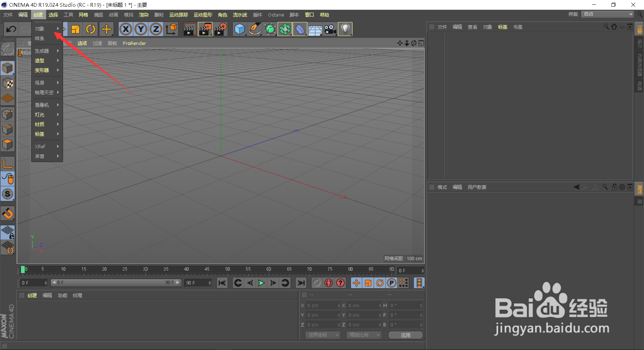
Task: Open the 界面 layout dropdown
Action: [x=607, y=14]
